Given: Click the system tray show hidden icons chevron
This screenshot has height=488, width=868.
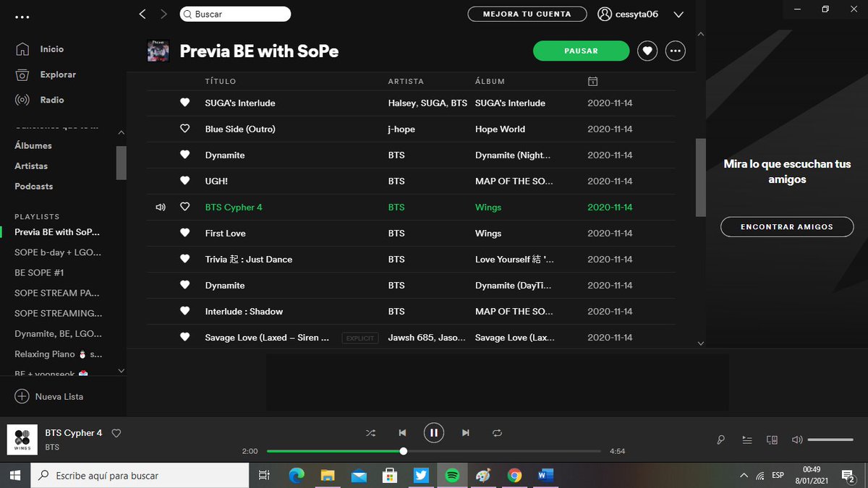Looking at the screenshot, I should click(744, 476).
